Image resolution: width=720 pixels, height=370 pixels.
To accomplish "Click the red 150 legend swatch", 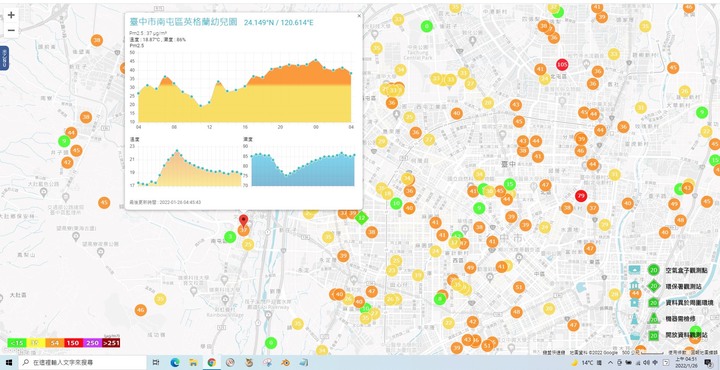I will point(73,343).
